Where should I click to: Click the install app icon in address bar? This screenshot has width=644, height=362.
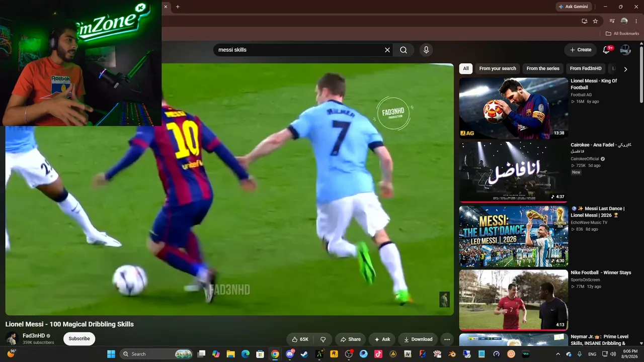(x=584, y=21)
